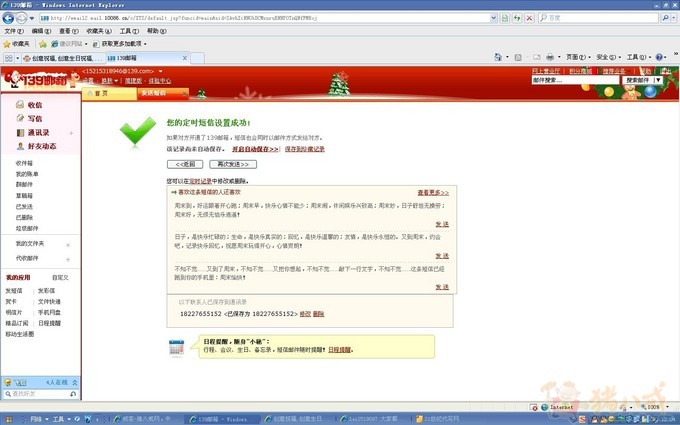Open the tab list dropdown arrow
Image resolution: width=680 pixels, height=425 pixels.
point(18,58)
